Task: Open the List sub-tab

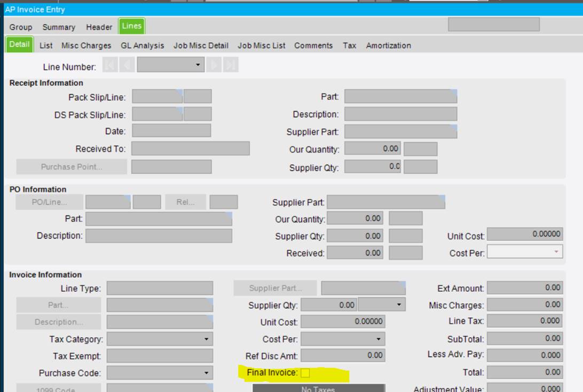Action: [x=46, y=46]
